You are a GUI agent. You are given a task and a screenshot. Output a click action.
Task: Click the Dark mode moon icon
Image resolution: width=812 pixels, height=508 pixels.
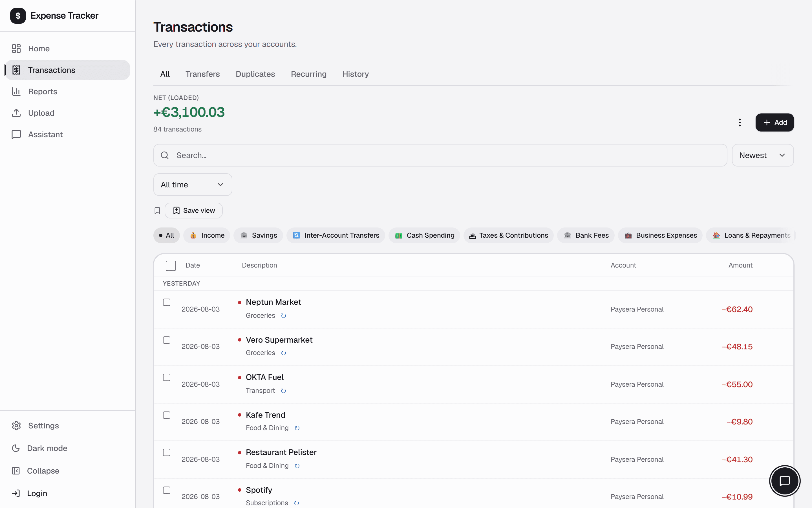[16, 448]
